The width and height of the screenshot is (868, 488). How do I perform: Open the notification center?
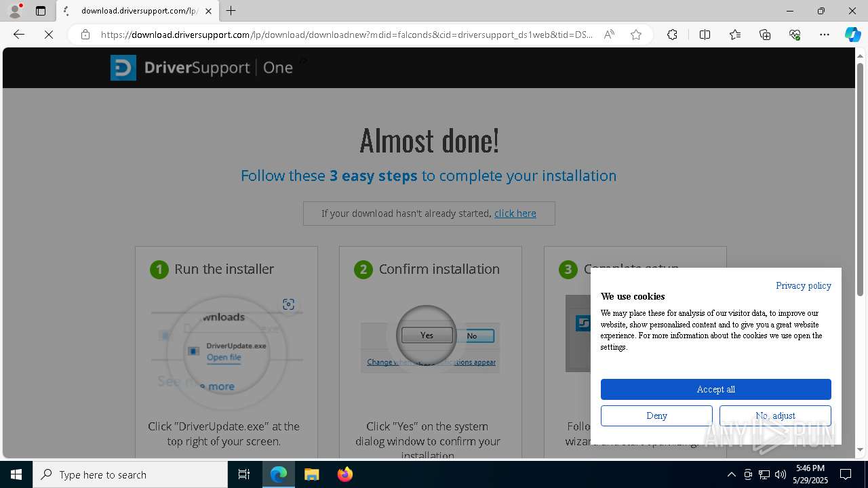click(x=846, y=474)
